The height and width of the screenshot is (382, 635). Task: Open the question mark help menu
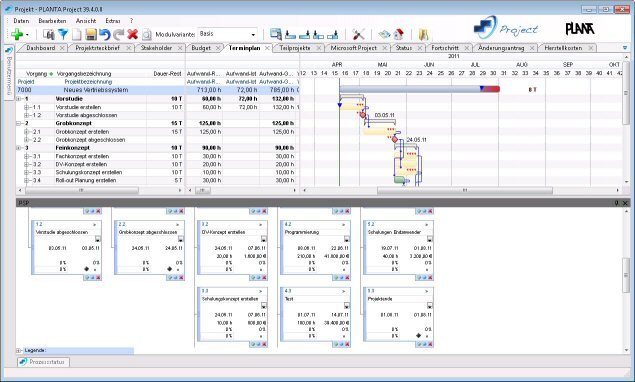tap(131, 21)
